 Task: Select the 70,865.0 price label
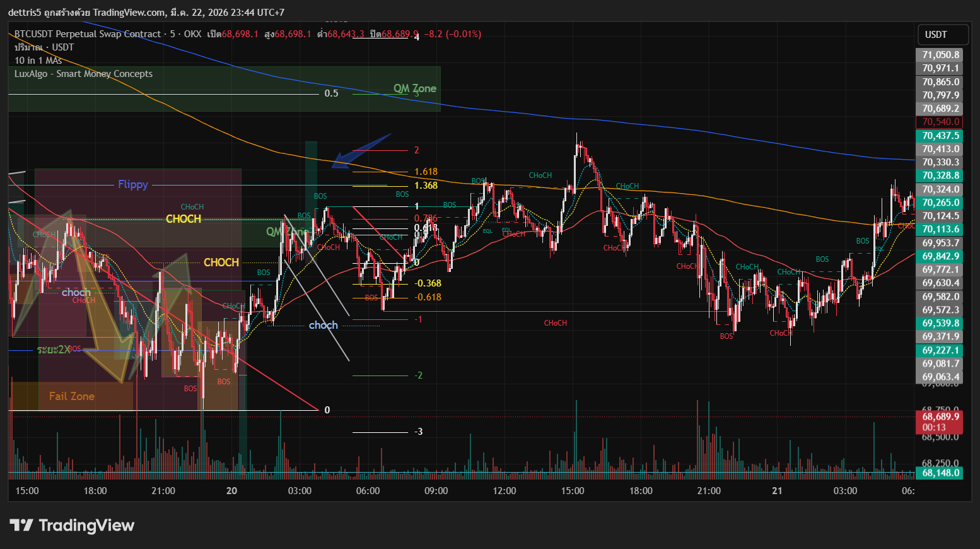tap(940, 82)
